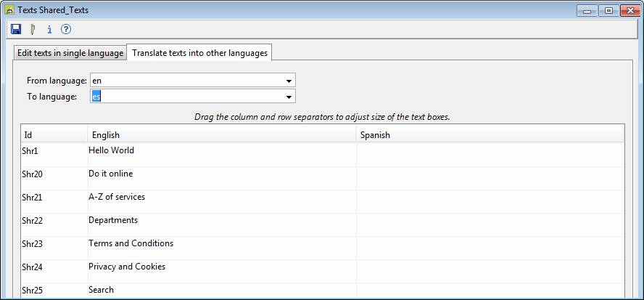Click Spanish cell for Do it online
The height and width of the screenshot is (300, 644).
490,178
